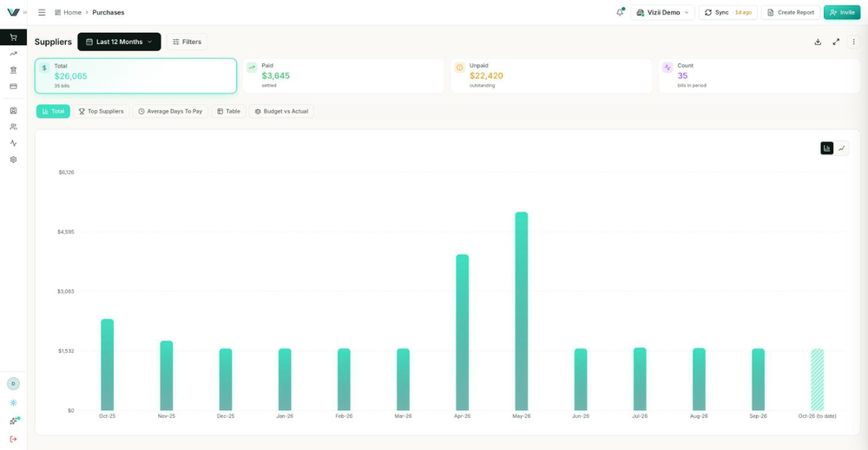868x450 pixels.
Task: Select the line chart view toggle
Action: coord(841,148)
